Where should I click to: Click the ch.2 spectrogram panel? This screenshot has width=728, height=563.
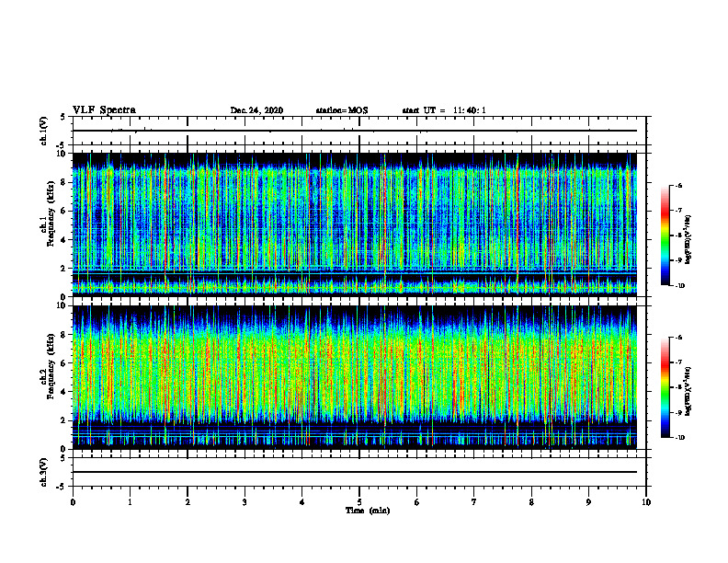(355, 377)
